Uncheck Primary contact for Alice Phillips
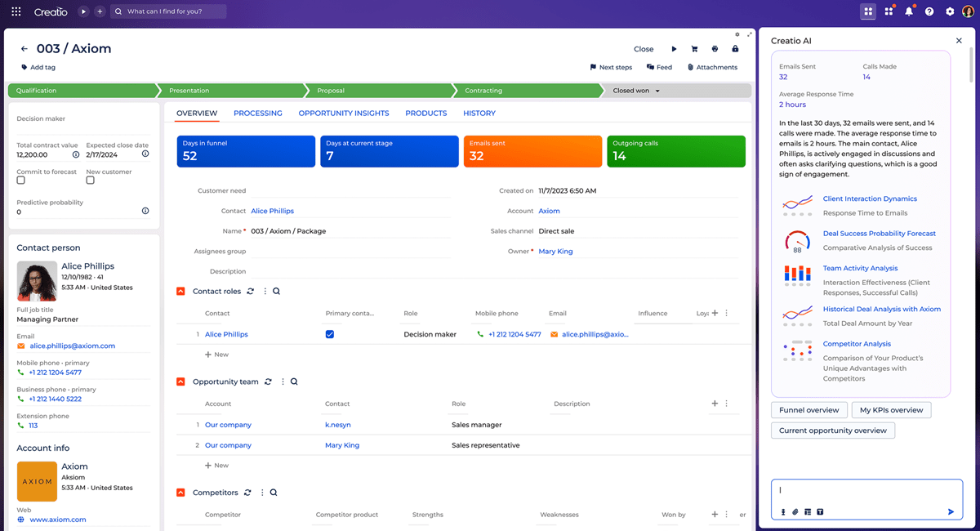 [330, 334]
